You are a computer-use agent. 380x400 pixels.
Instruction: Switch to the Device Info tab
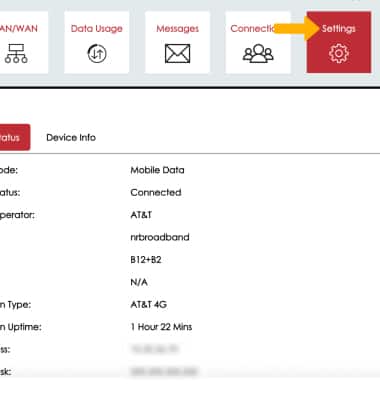tap(71, 137)
